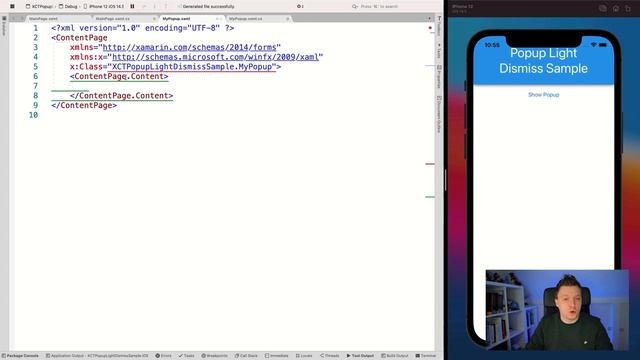This screenshot has height=360, width=640.
Task: Open the Build Output pad
Action: (x=395, y=356)
